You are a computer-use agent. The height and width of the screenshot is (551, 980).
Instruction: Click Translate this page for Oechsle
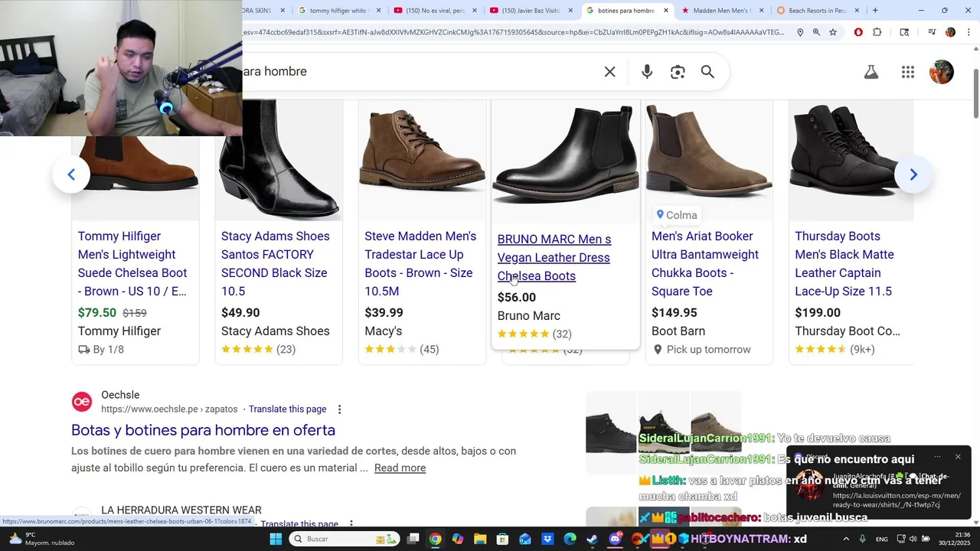point(287,409)
